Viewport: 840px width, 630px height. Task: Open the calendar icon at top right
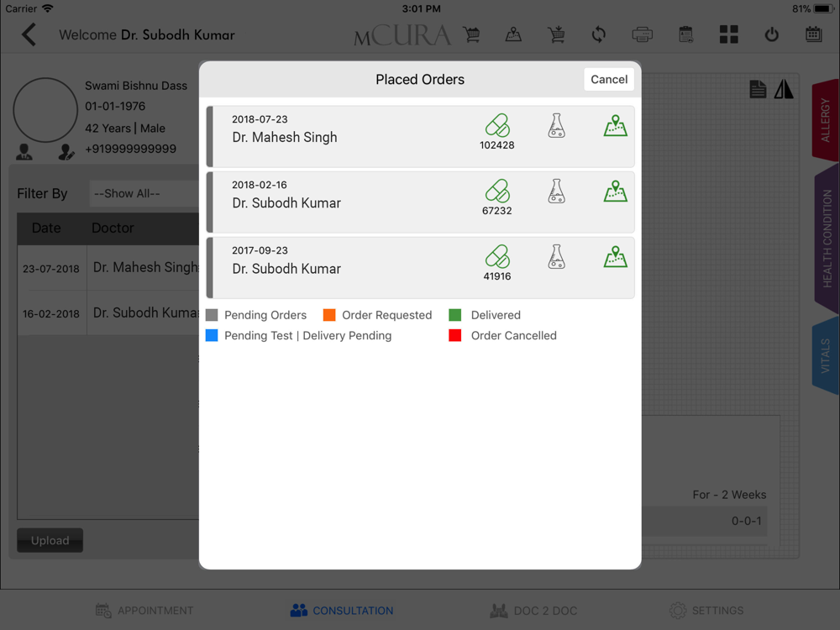[x=813, y=34]
